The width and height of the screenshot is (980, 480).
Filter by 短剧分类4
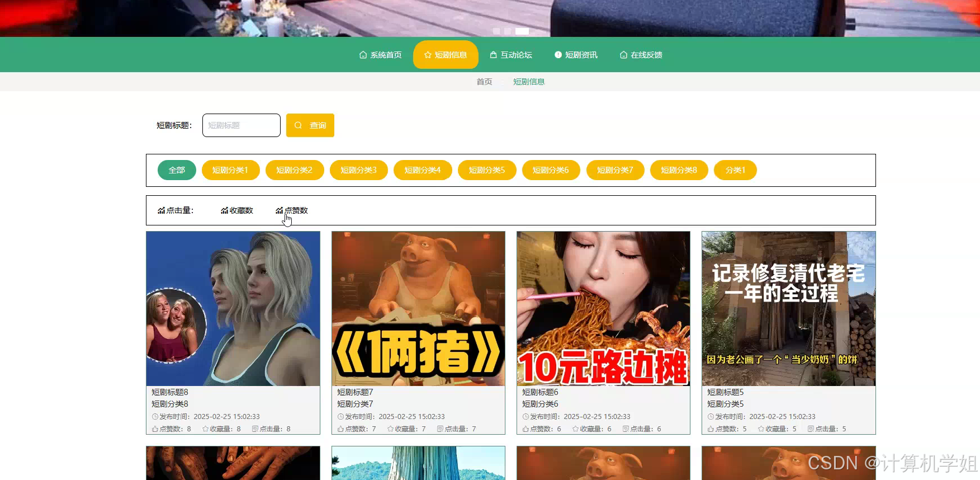[x=423, y=170]
